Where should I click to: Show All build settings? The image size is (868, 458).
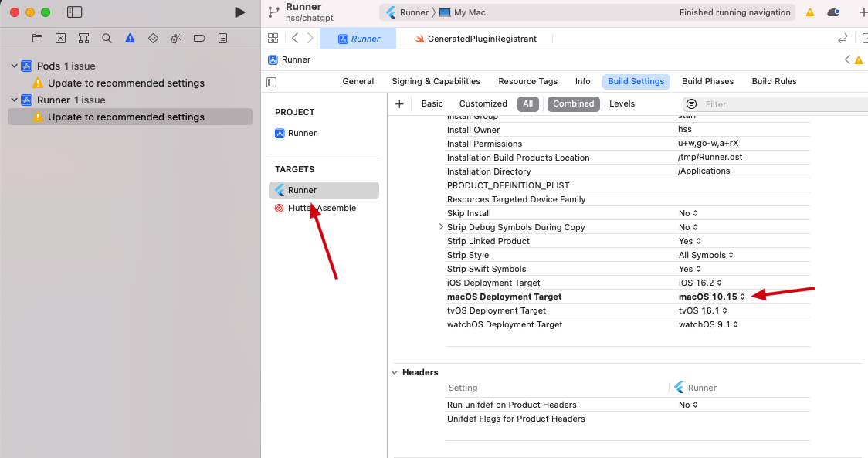(x=528, y=103)
